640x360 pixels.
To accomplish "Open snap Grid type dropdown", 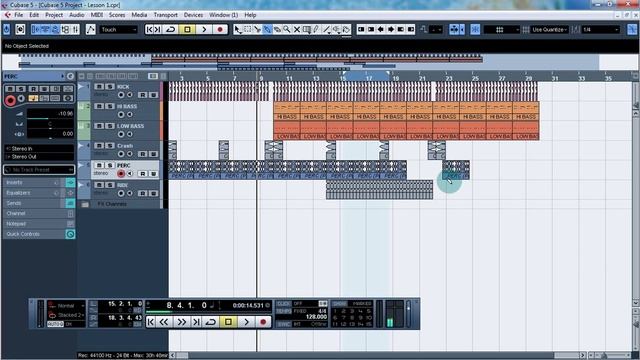I will pos(501,30).
